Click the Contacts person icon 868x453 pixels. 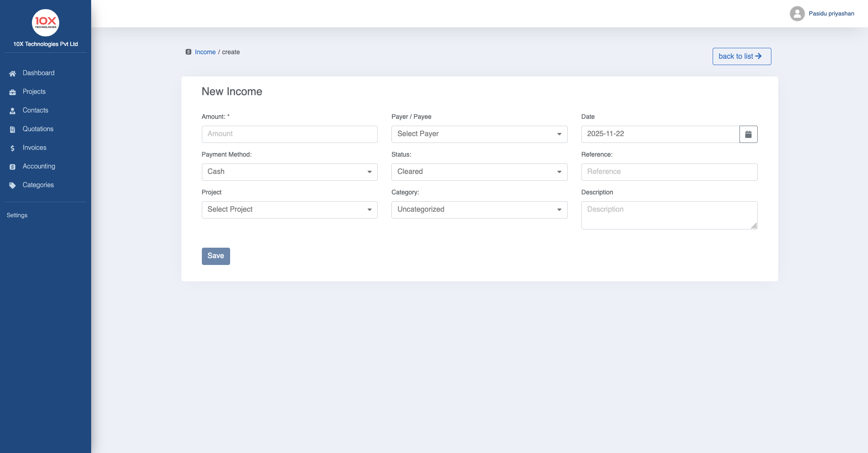tap(12, 111)
